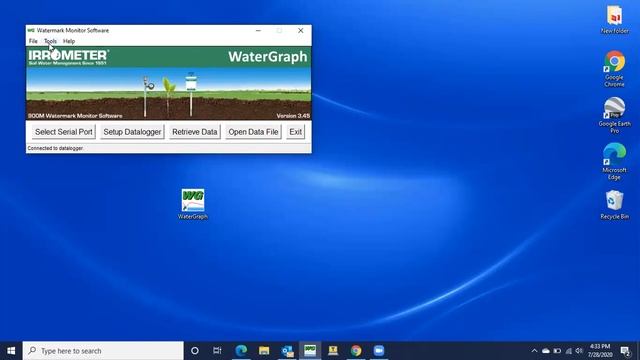Show hidden system tray icons

click(534, 351)
